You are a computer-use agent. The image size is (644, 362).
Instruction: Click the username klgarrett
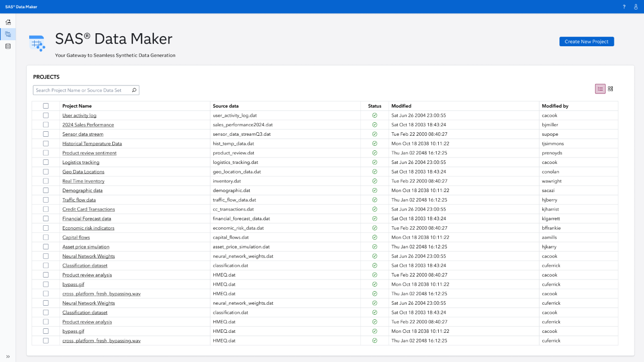551,219
